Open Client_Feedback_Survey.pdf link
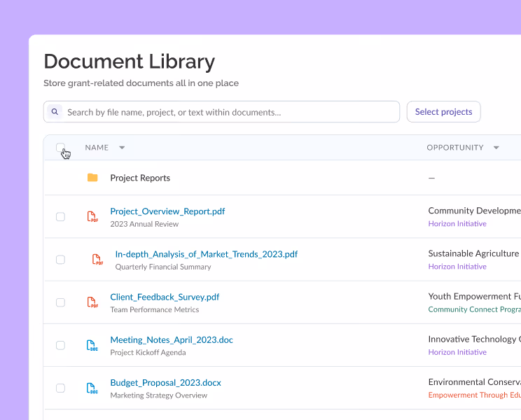The height and width of the screenshot is (420, 521). click(x=165, y=297)
